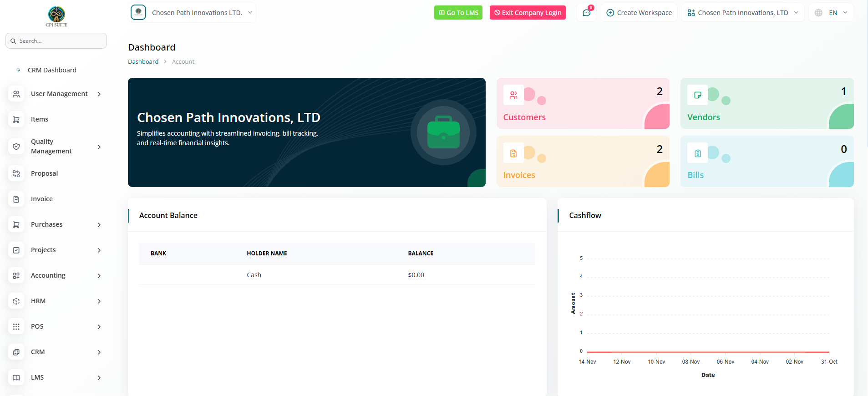Expand the User Management submenu
This screenshot has width=868, height=396.
(59, 94)
